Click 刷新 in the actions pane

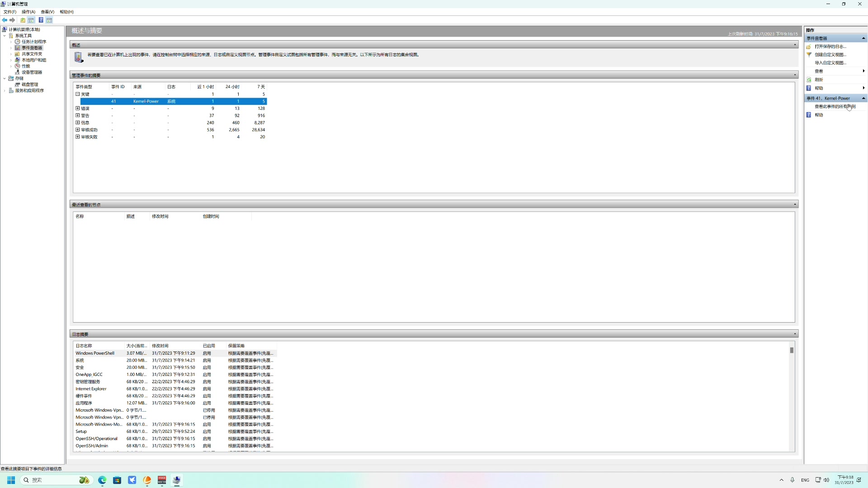(x=819, y=80)
